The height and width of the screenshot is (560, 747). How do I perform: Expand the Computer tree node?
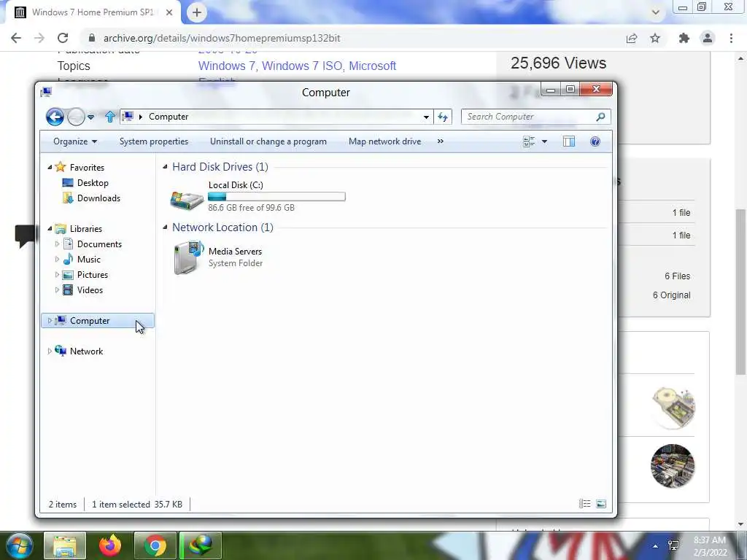click(50, 321)
